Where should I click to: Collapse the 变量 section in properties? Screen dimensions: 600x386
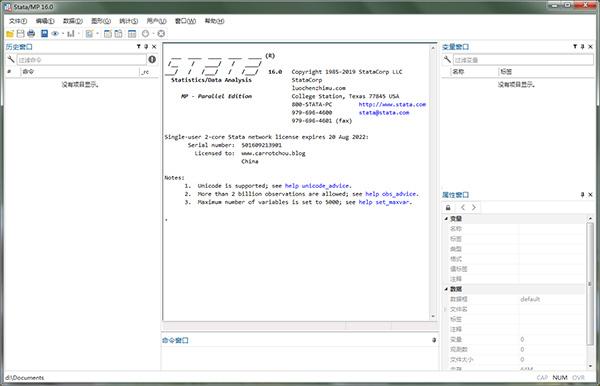point(446,218)
